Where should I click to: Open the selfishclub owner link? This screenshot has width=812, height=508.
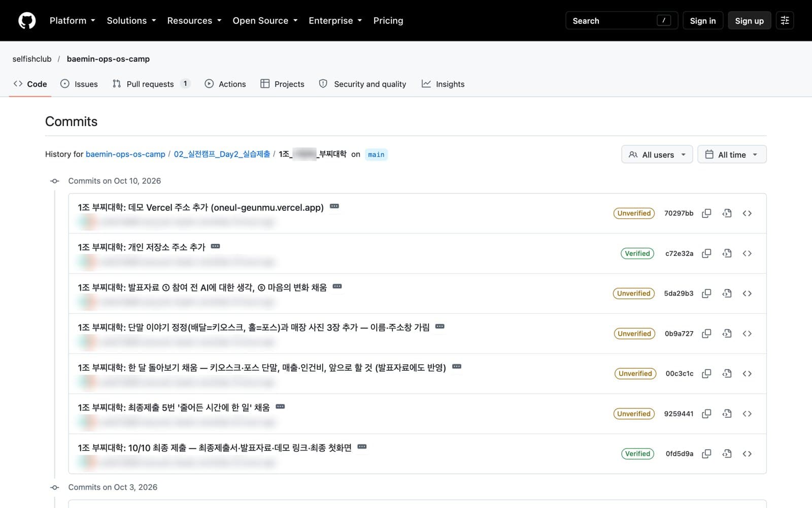32,59
